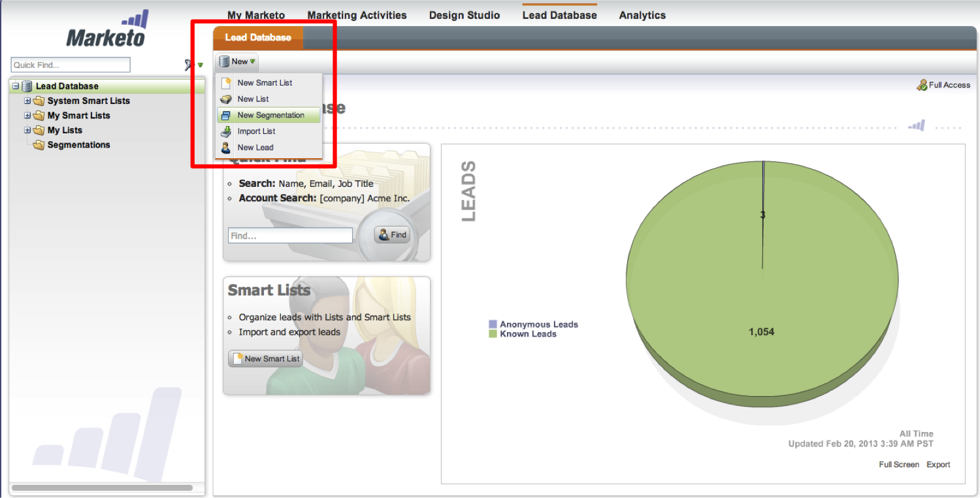This screenshot has width=980, height=498.
Task: Expand the My Smart Lists folder
Action: click(27, 116)
